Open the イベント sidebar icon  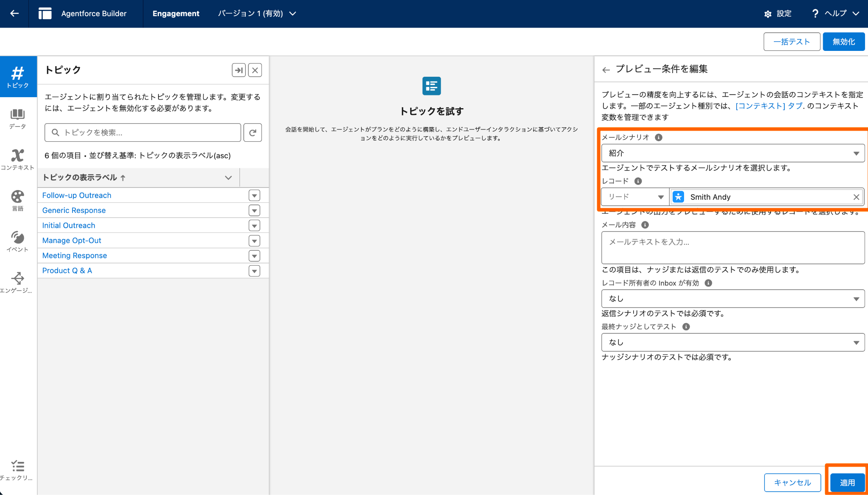[x=18, y=241]
